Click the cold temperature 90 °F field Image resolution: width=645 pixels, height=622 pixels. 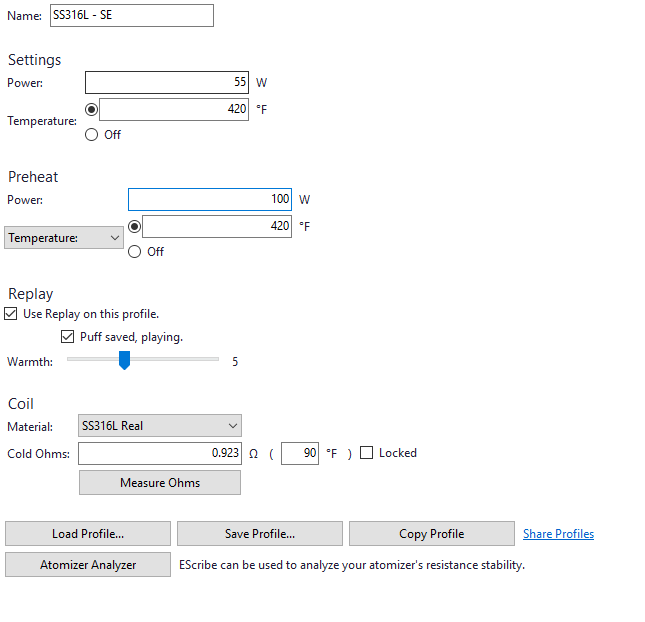click(x=300, y=453)
